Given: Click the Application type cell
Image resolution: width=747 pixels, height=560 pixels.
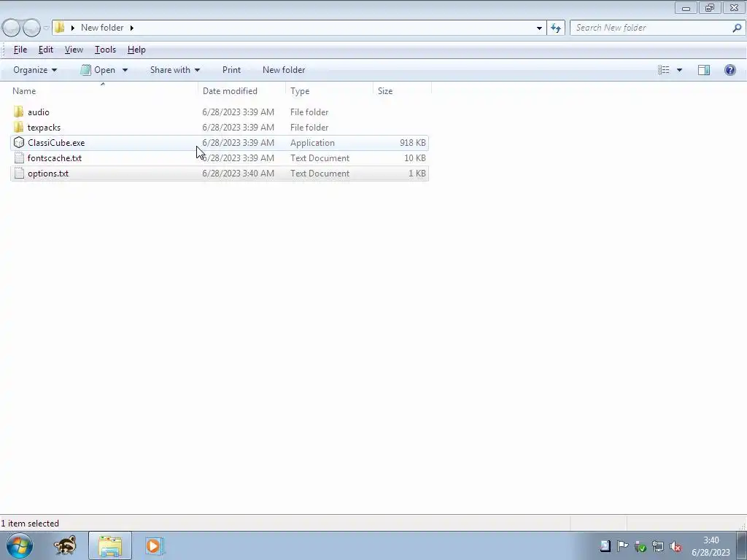Looking at the screenshot, I should pos(312,143).
